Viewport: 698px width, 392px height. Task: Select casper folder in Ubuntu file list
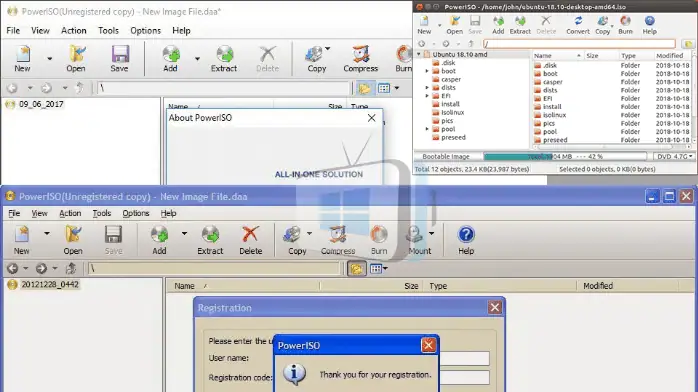552,82
